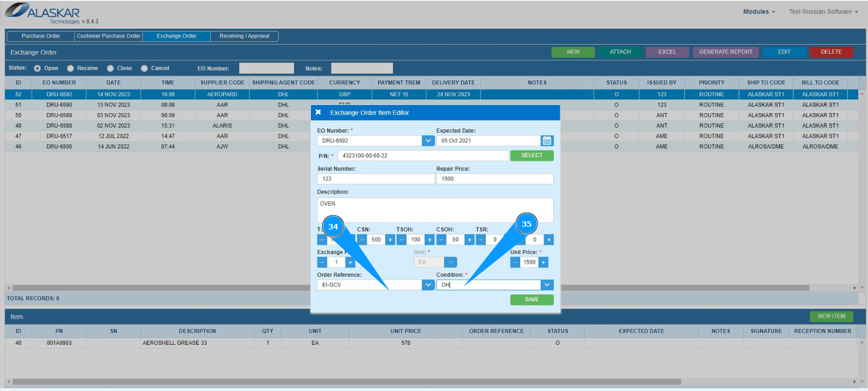Click the red DELETE button
868x391 pixels.
click(831, 52)
